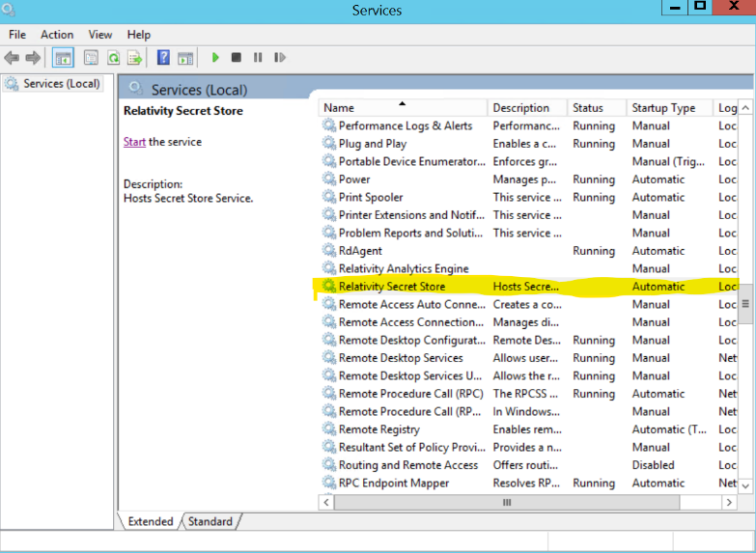
Task: Select Problem Reports and Soluti... row
Action: click(529, 233)
